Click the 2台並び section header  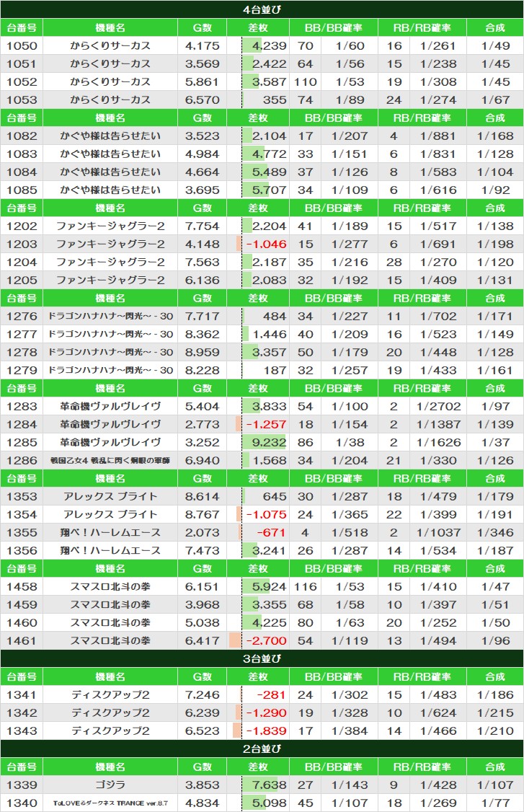pos(262,749)
